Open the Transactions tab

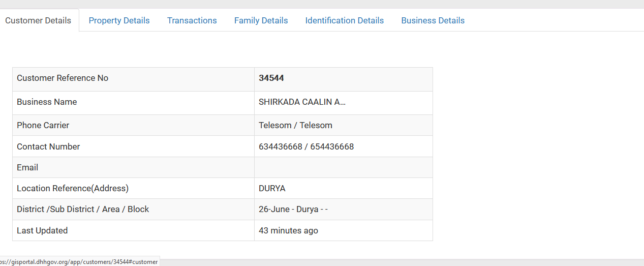point(192,20)
